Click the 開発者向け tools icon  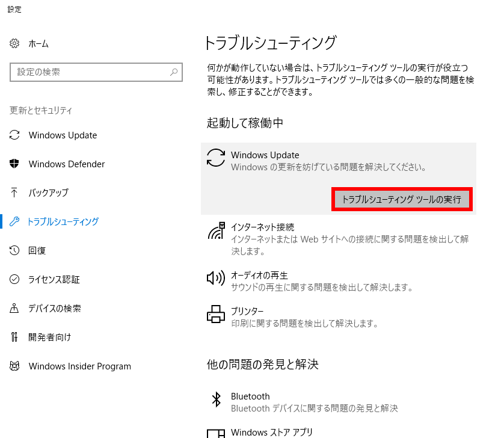[x=14, y=337]
